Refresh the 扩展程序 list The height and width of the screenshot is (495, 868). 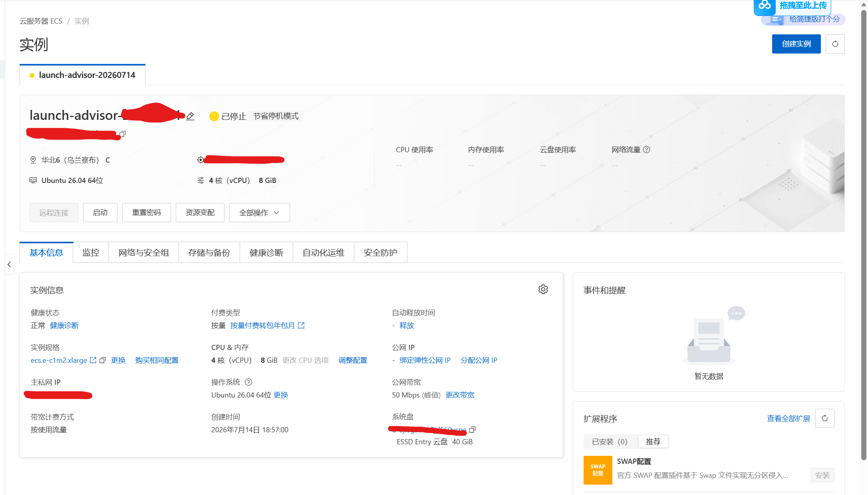click(824, 418)
